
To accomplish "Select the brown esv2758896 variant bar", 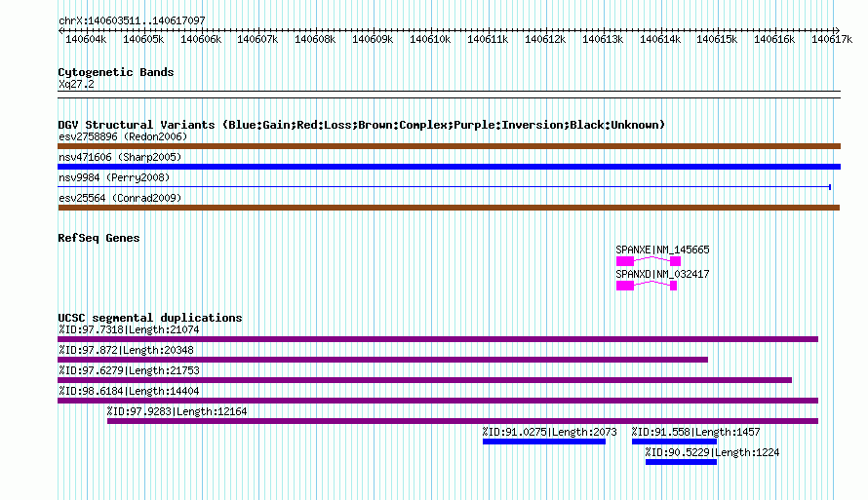I will (449, 146).
